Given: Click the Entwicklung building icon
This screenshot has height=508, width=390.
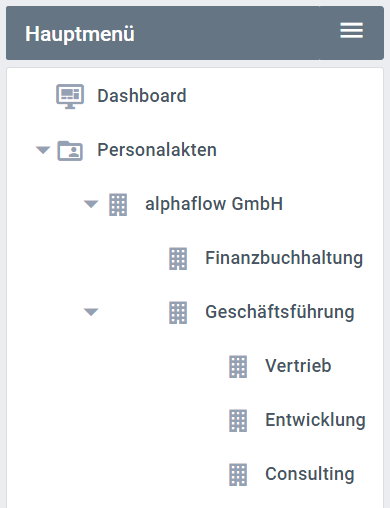Looking at the screenshot, I should point(238,421).
